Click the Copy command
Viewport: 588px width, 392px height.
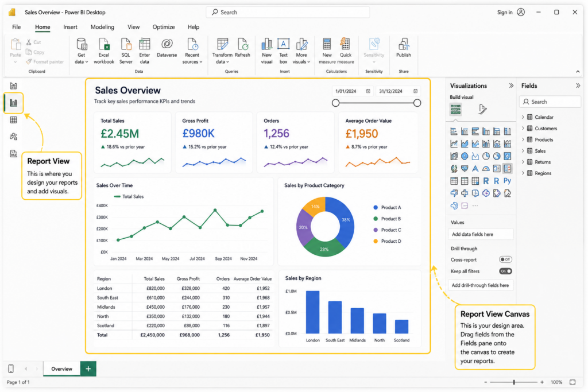point(35,52)
